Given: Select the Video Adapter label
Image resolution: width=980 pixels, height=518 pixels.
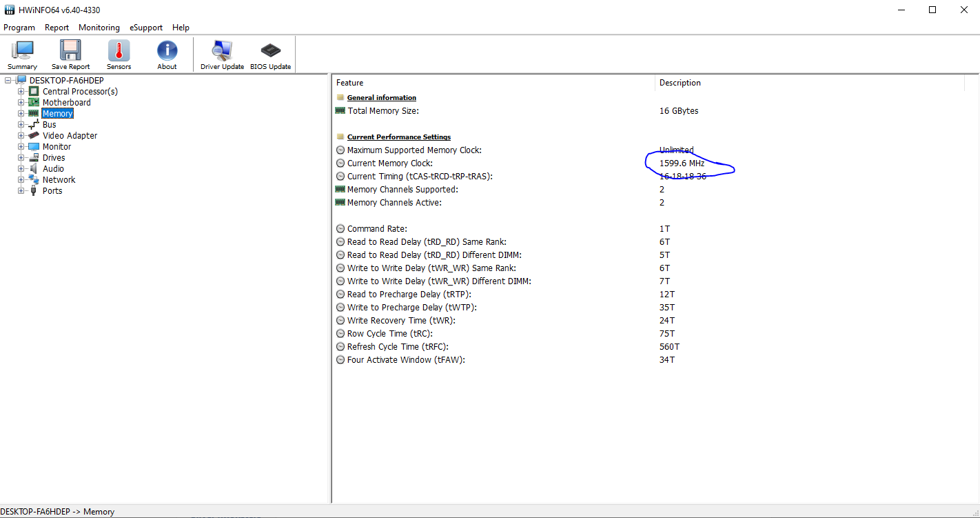Looking at the screenshot, I should click(70, 135).
